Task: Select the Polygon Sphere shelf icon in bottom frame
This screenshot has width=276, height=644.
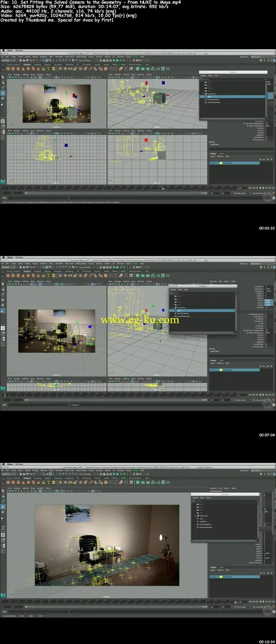Action: (8, 482)
